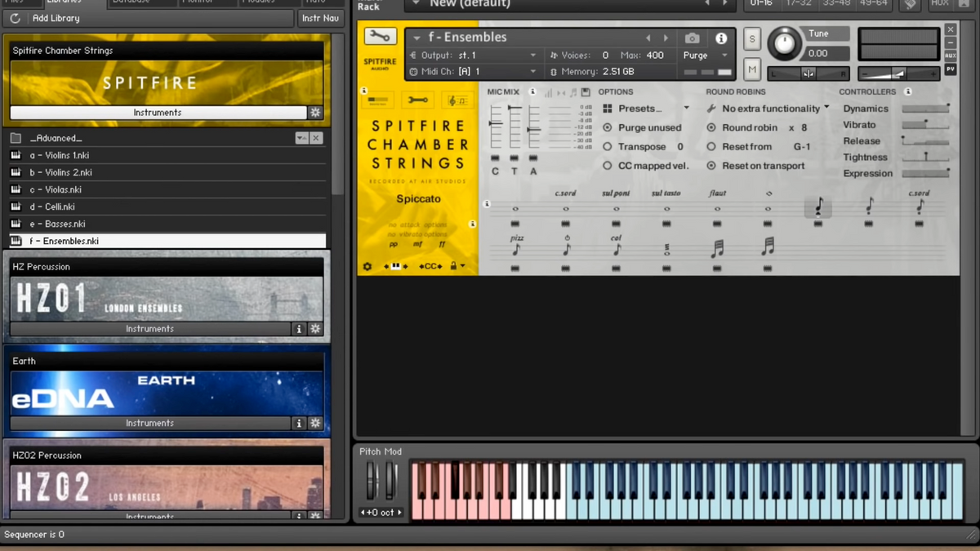Screen dimensions: 980x551
Task: Click the Add Library button
Action: 56,18
